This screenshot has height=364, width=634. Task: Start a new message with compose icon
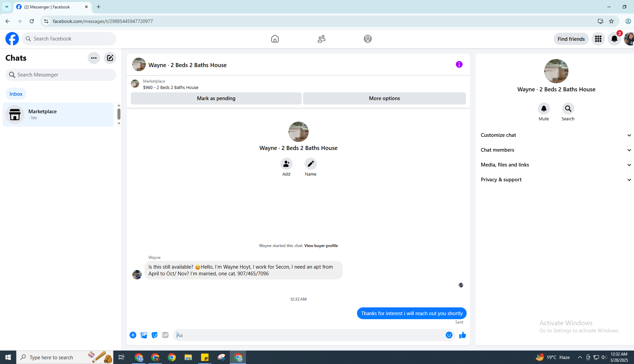tap(110, 58)
